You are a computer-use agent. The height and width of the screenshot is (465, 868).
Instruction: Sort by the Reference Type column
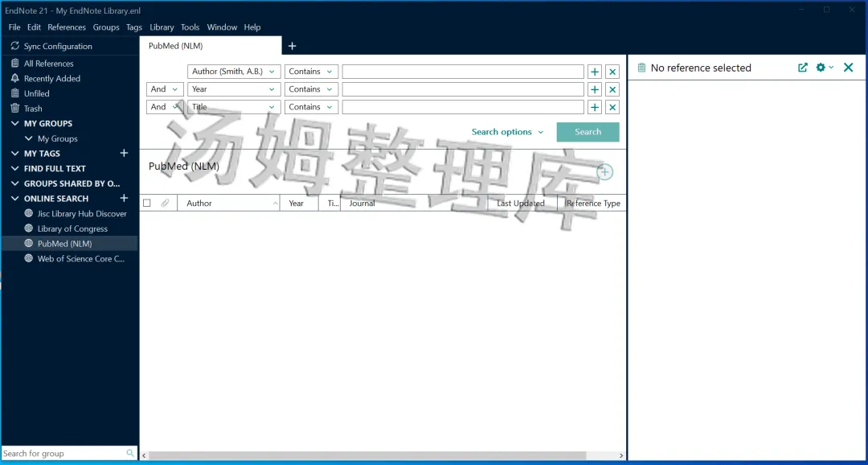tap(592, 203)
